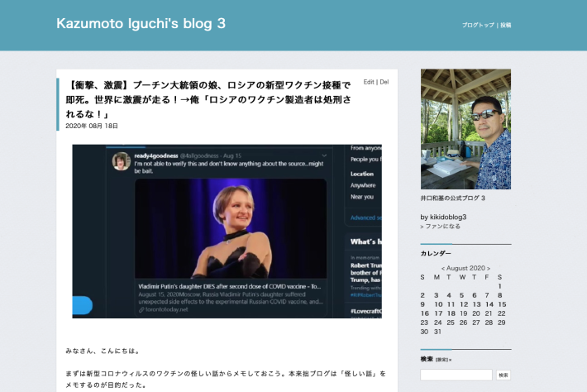Image resolution: width=587 pixels, height=392 pixels.
Task: Click the 井口和基の公式ブログ 3 caption
Action: click(452, 198)
